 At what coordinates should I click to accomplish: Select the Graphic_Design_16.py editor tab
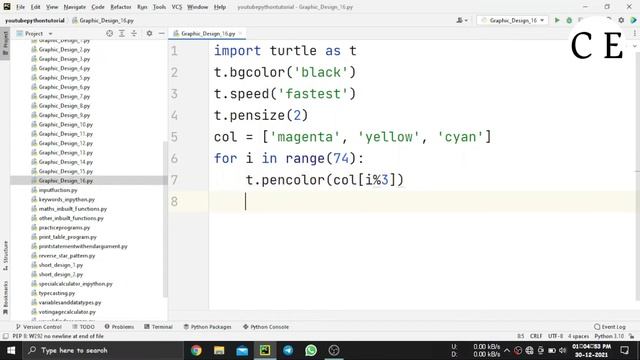coord(208,33)
